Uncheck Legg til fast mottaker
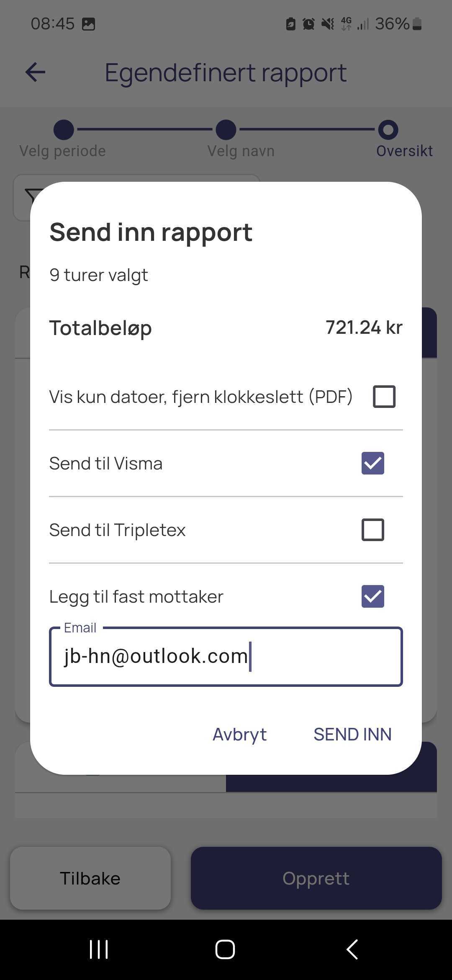Image resolution: width=452 pixels, height=980 pixels. click(373, 596)
